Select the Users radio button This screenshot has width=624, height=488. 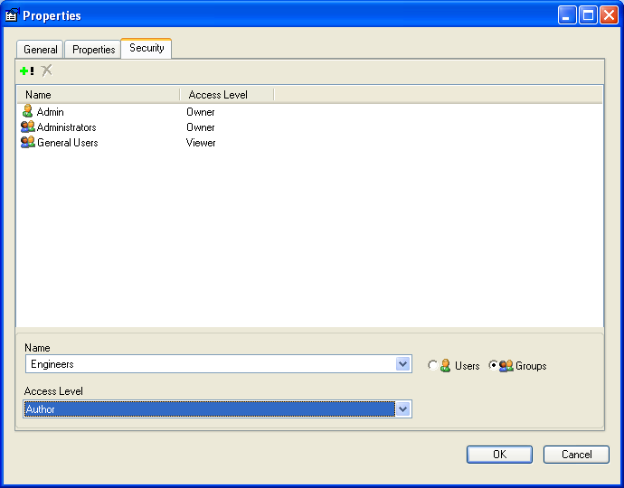432,366
